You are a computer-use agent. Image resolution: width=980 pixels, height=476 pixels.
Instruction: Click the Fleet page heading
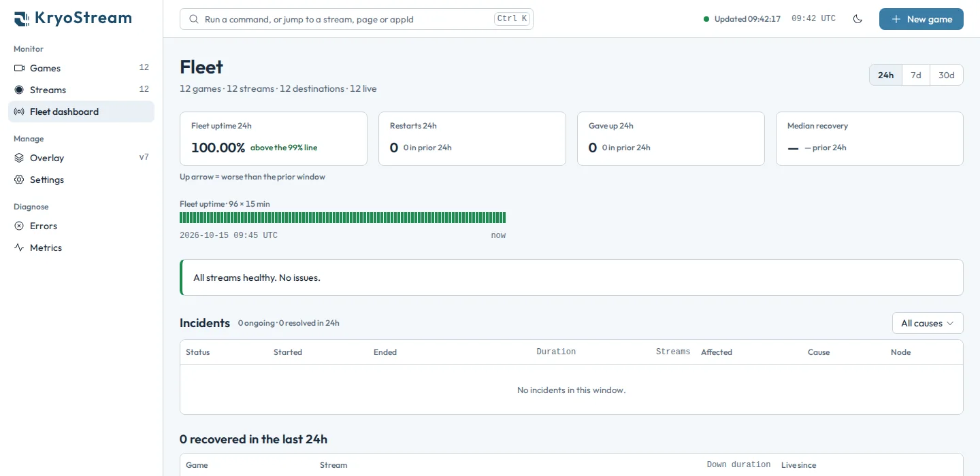[201, 67]
